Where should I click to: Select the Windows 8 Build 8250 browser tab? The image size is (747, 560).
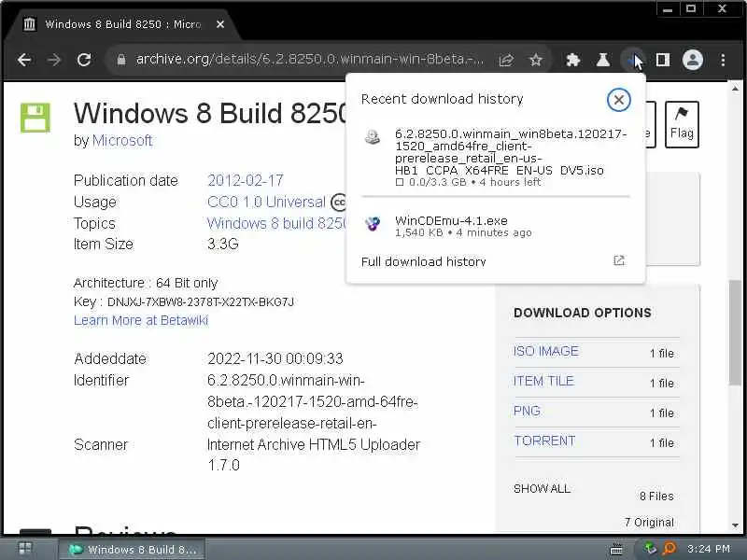click(x=123, y=24)
